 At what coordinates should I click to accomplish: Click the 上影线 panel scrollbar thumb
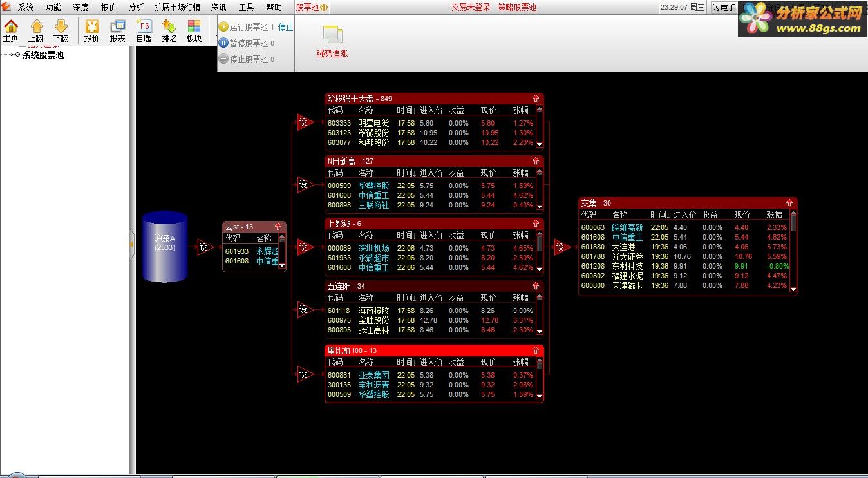click(x=540, y=242)
